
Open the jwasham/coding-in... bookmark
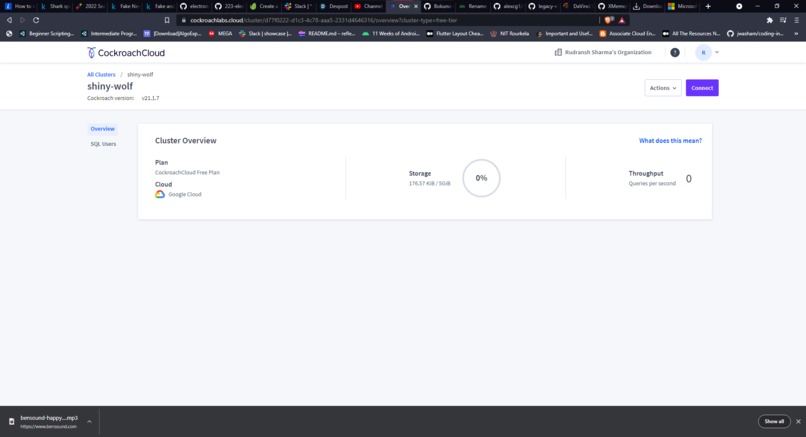tap(756, 33)
